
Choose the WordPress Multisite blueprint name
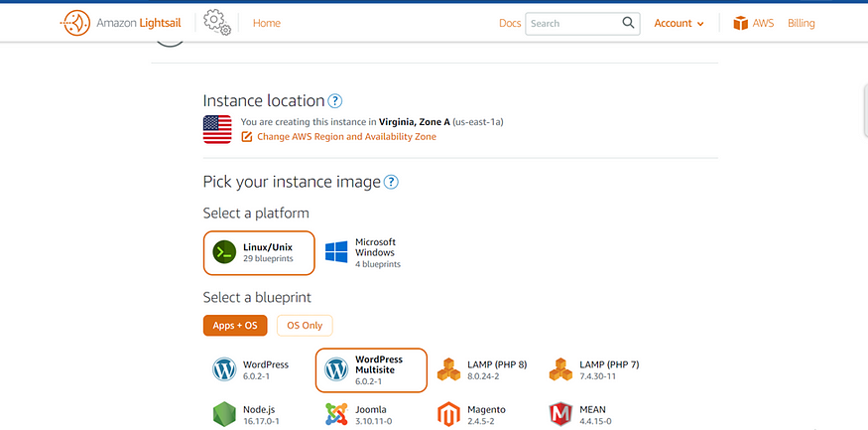click(379, 364)
